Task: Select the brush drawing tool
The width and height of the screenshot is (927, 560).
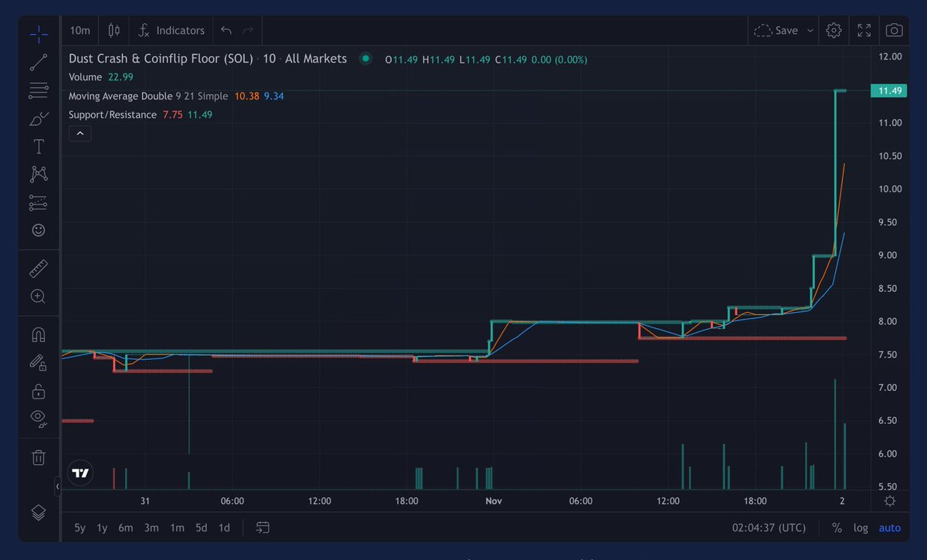Action: click(x=39, y=119)
